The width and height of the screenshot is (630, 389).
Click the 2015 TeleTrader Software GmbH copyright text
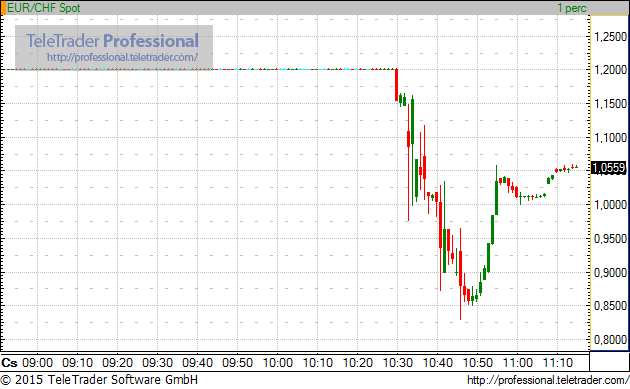(99, 379)
